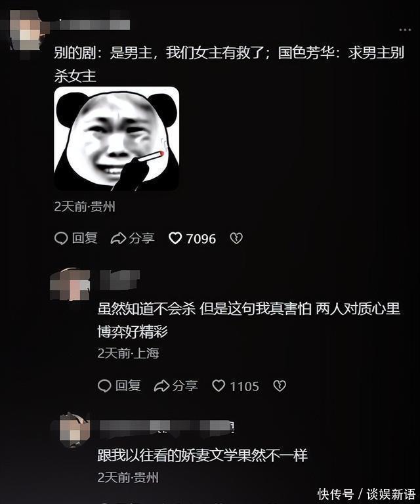Open the crying panda meme image

[x=116, y=139]
